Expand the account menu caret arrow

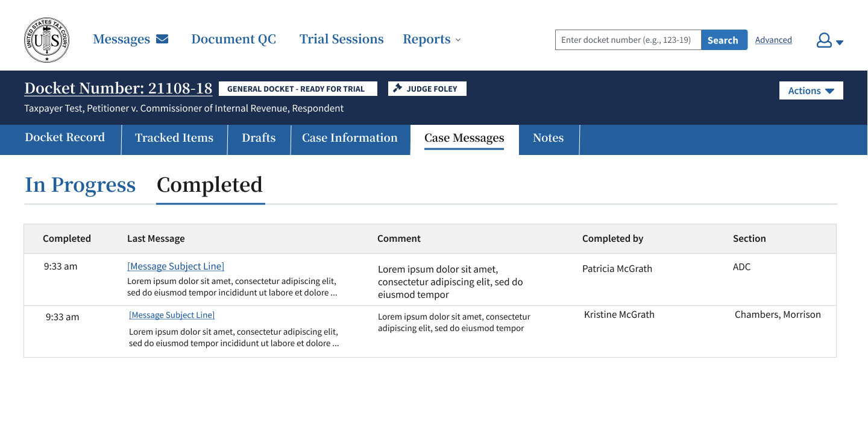[840, 42]
